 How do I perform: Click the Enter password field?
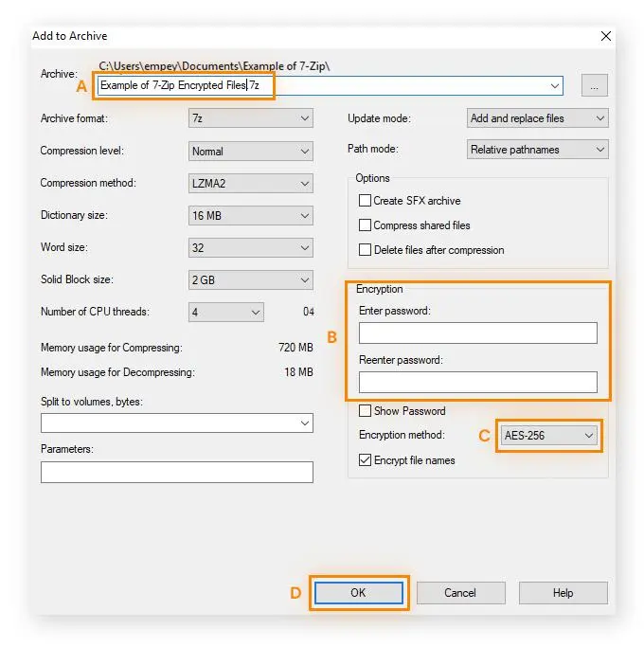pyautogui.click(x=477, y=333)
